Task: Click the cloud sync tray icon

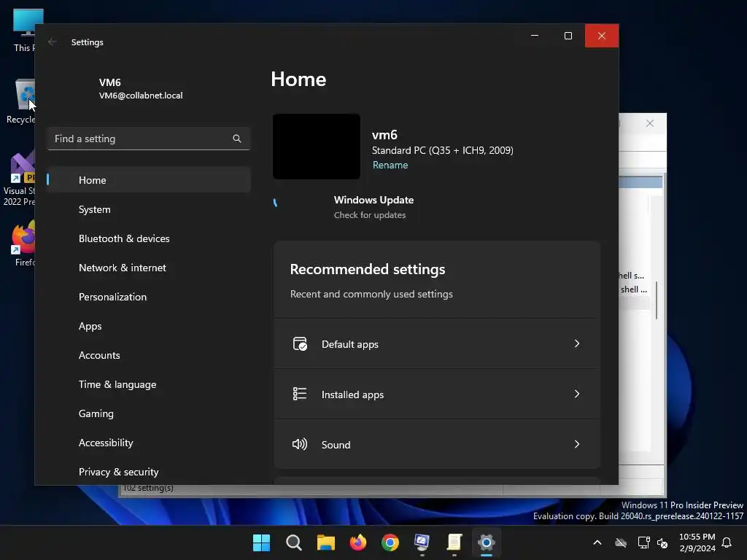Action: coord(621,542)
